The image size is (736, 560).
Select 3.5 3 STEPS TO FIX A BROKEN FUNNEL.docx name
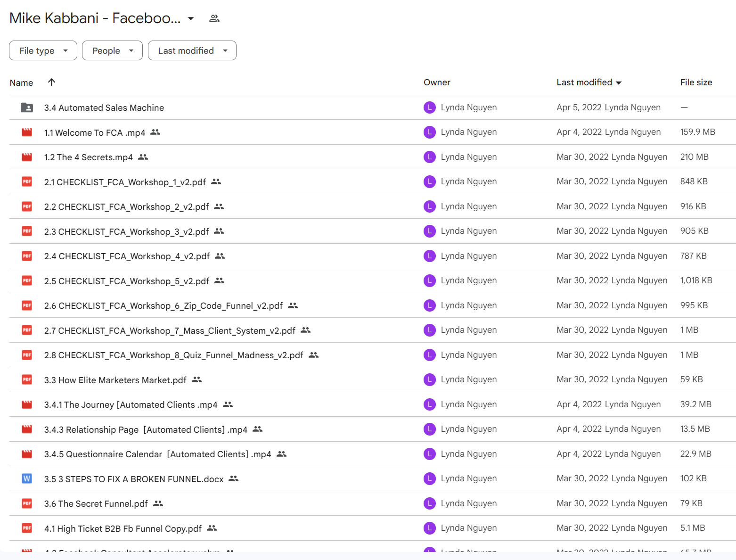point(134,479)
